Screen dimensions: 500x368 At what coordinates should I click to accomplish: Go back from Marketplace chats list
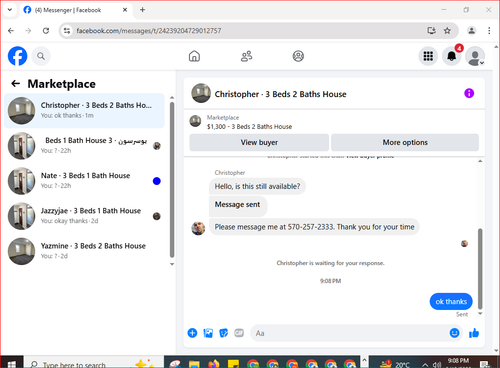click(16, 83)
